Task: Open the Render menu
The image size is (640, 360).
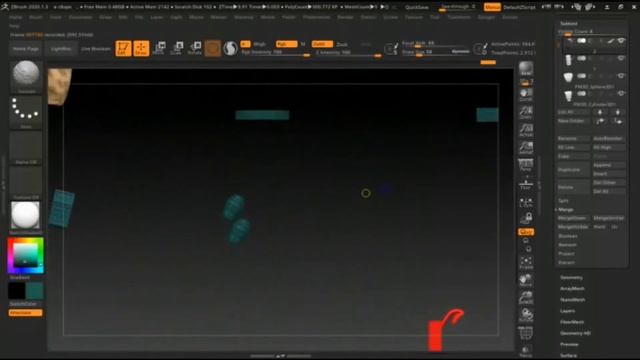Action: click(345, 18)
